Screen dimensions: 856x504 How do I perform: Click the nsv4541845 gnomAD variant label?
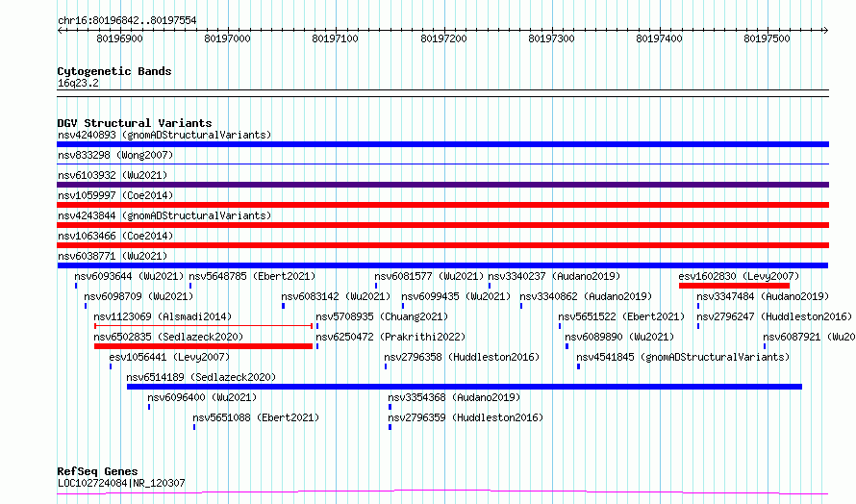[x=683, y=357]
